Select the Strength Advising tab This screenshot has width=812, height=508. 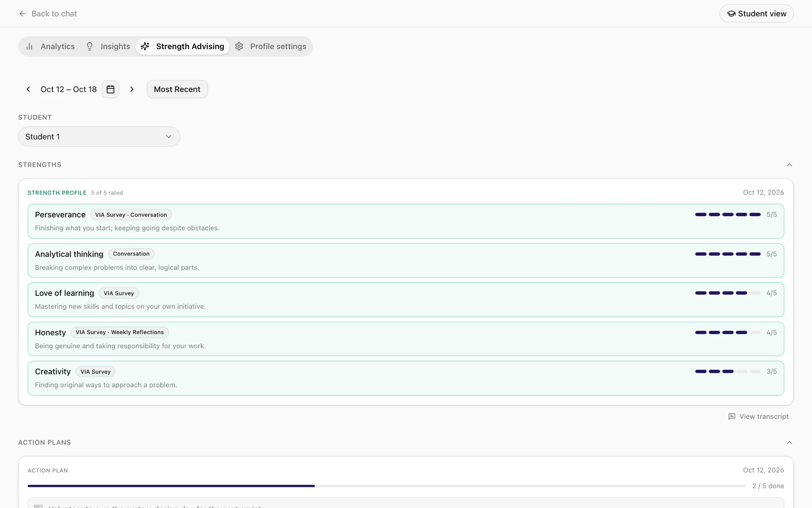(x=182, y=46)
